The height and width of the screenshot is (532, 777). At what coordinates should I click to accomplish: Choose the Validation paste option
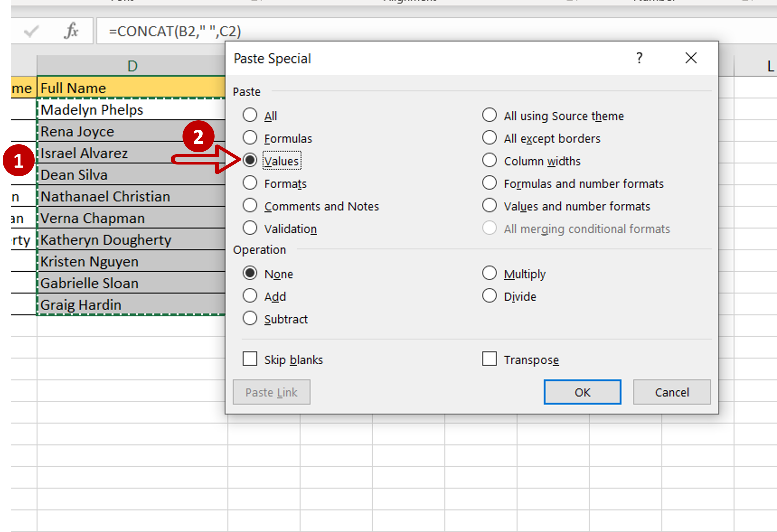(x=250, y=228)
